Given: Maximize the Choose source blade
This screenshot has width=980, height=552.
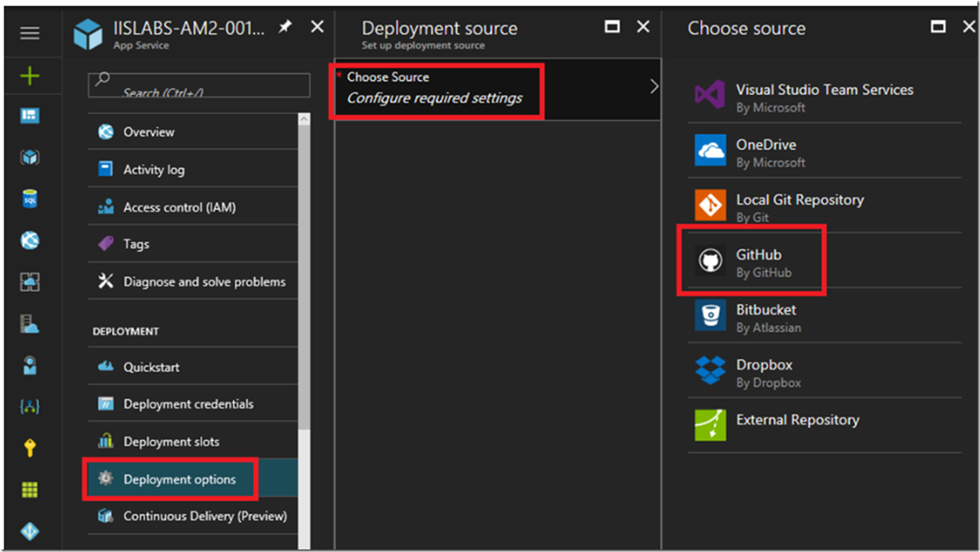Looking at the screenshot, I should tap(938, 27).
